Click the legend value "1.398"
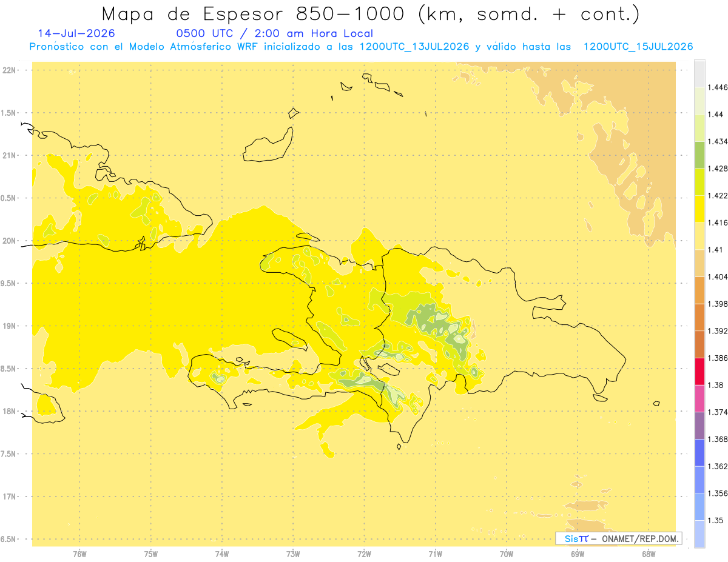This screenshot has height=562, width=728. coord(718,304)
